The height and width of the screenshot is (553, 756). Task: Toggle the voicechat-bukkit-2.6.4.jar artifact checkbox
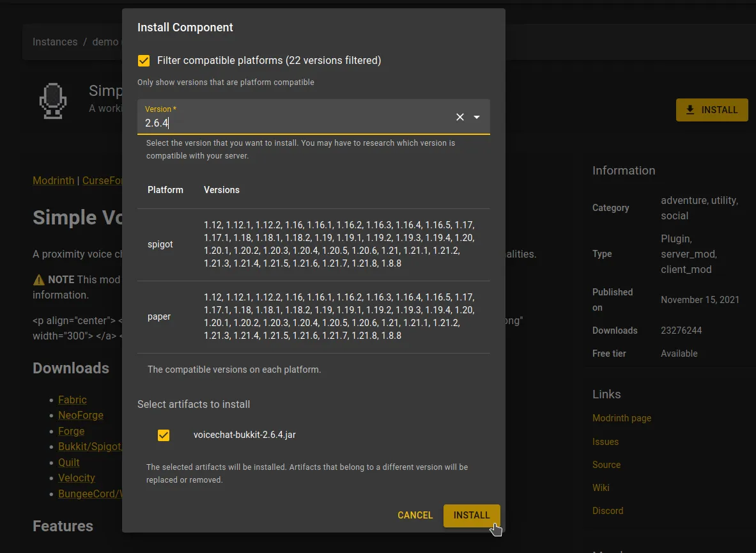point(164,435)
